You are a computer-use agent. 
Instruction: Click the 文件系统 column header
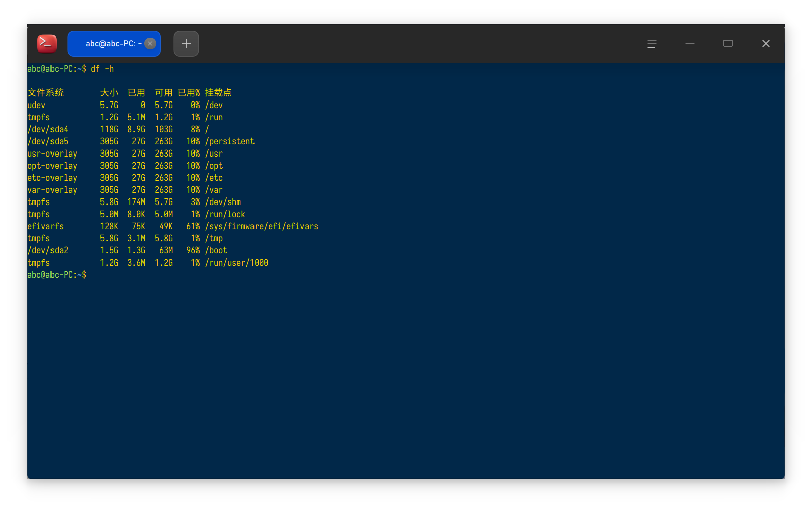coord(45,93)
